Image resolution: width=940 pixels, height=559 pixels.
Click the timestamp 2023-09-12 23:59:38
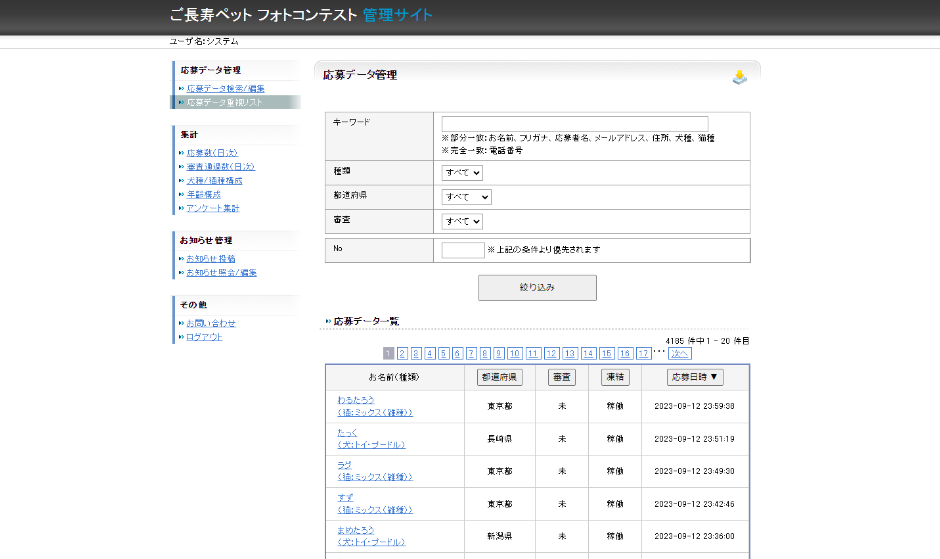click(694, 406)
